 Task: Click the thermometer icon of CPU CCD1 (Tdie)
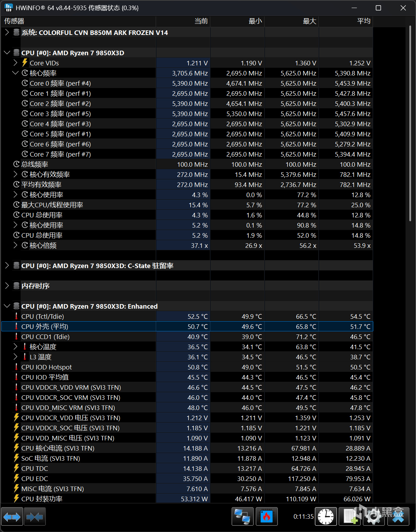[x=16, y=337]
